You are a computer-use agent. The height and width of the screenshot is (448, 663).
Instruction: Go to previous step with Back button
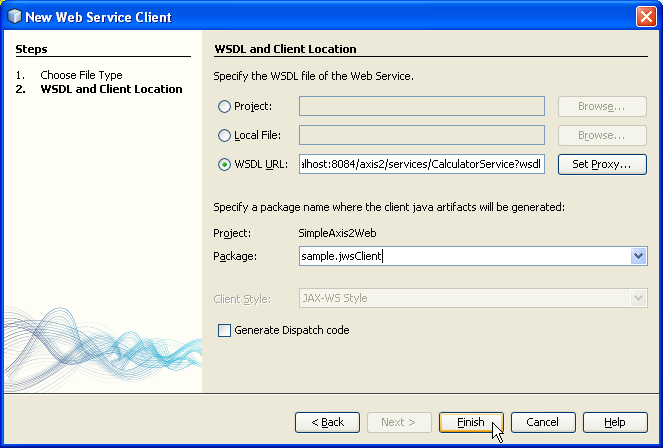point(327,422)
